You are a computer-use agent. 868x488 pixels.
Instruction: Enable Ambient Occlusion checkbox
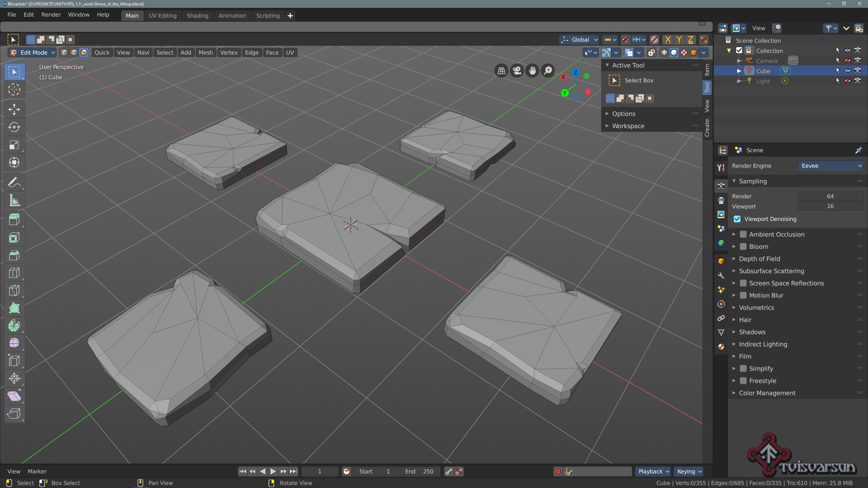(x=743, y=234)
